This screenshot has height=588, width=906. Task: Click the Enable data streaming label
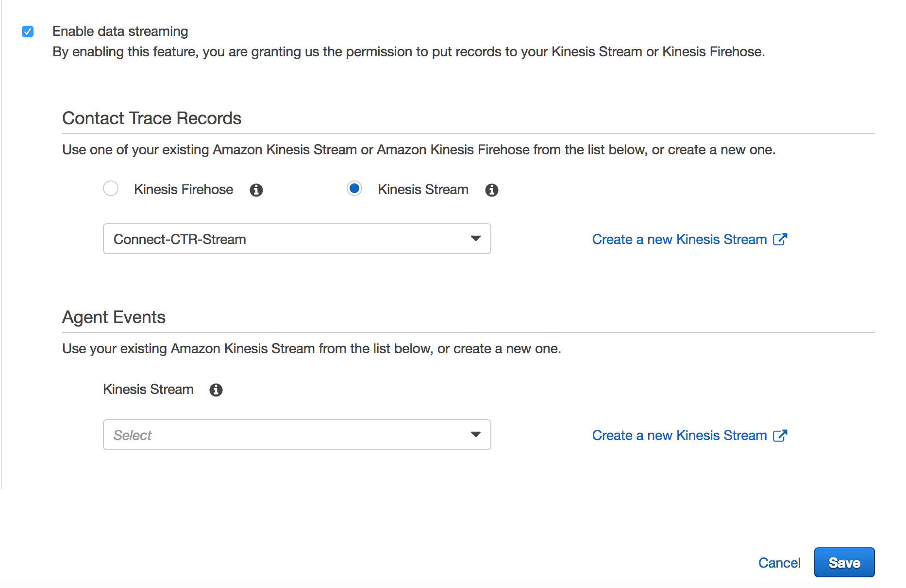tap(120, 32)
